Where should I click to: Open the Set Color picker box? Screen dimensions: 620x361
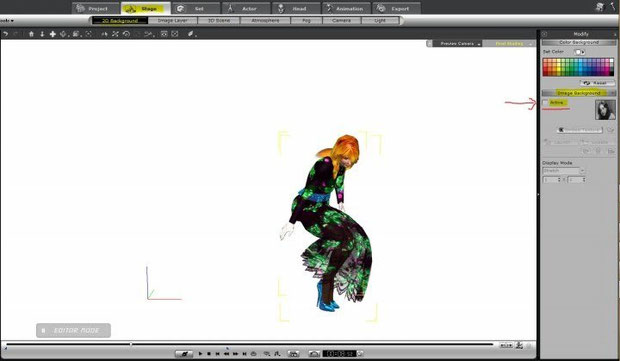coord(579,52)
